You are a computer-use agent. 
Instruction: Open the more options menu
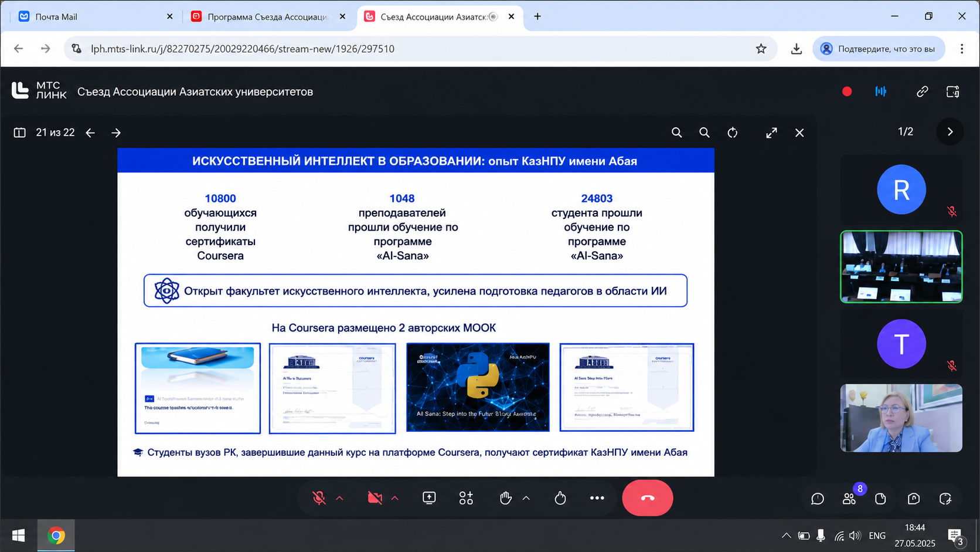[597, 498]
